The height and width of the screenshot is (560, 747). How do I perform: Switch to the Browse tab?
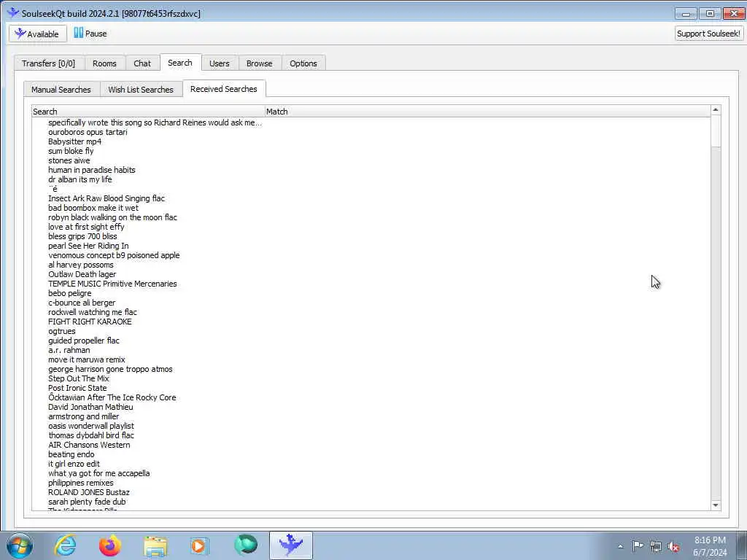tap(259, 63)
